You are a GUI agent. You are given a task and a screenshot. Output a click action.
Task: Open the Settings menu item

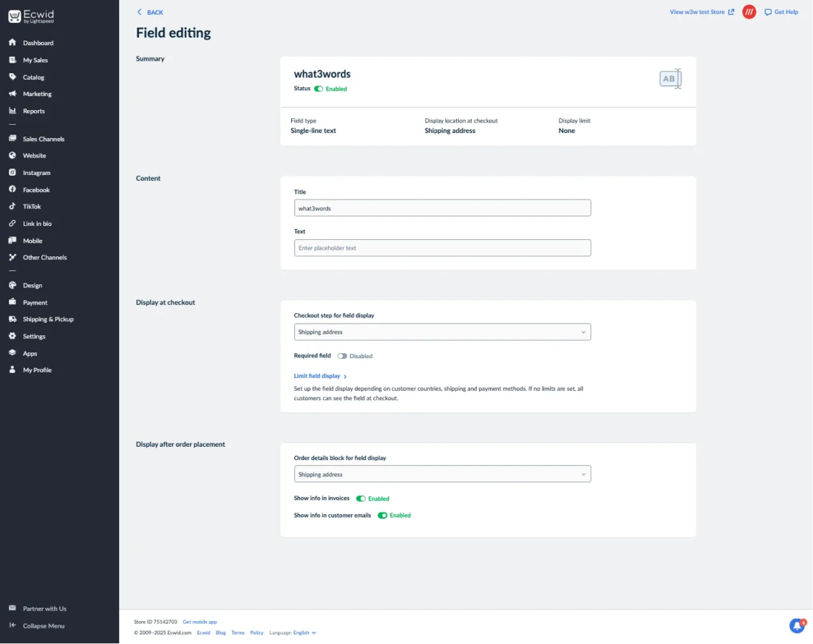(34, 336)
